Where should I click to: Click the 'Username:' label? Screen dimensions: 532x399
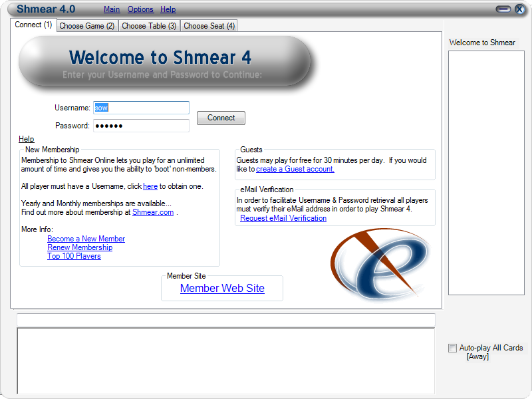(x=72, y=108)
